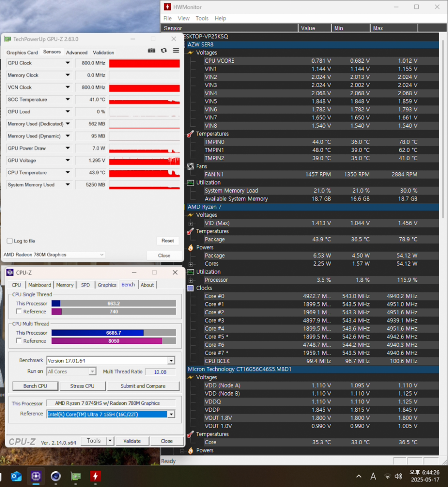
Task: Expand the Cores power tree node
Action: click(x=191, y=264)
